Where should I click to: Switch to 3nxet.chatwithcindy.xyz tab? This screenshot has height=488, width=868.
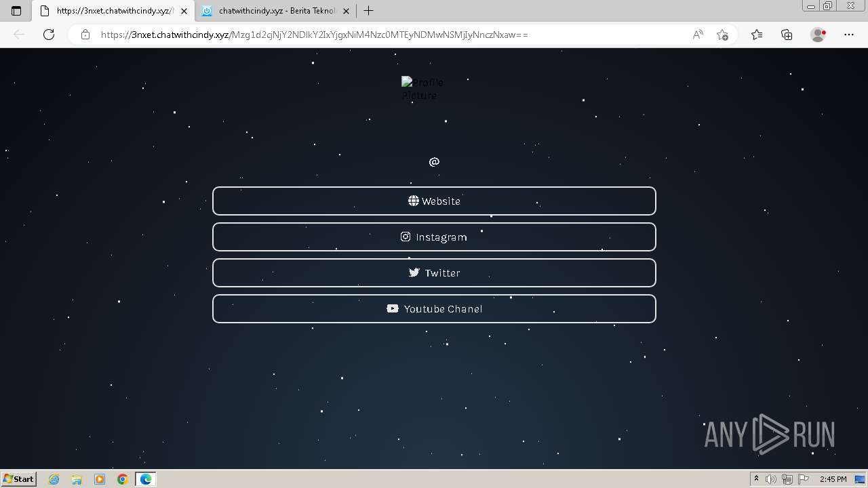pos(114,11)
